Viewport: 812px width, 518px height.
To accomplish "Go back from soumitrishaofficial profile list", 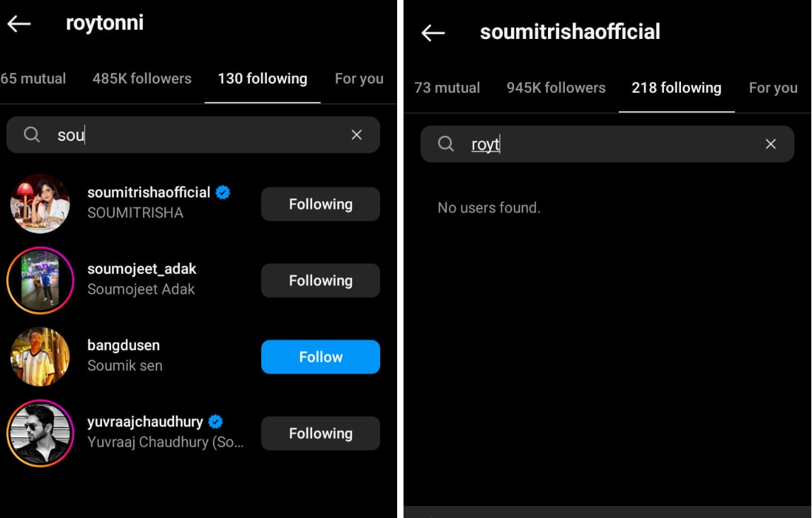I will pyautogui.click(x=433, y=33).
